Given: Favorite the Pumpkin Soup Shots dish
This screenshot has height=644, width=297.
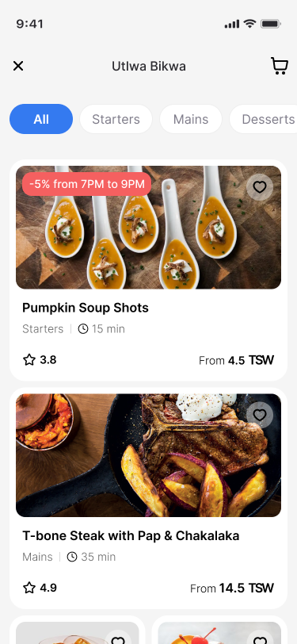Looking at the screenshot, I should click(259, 187).
